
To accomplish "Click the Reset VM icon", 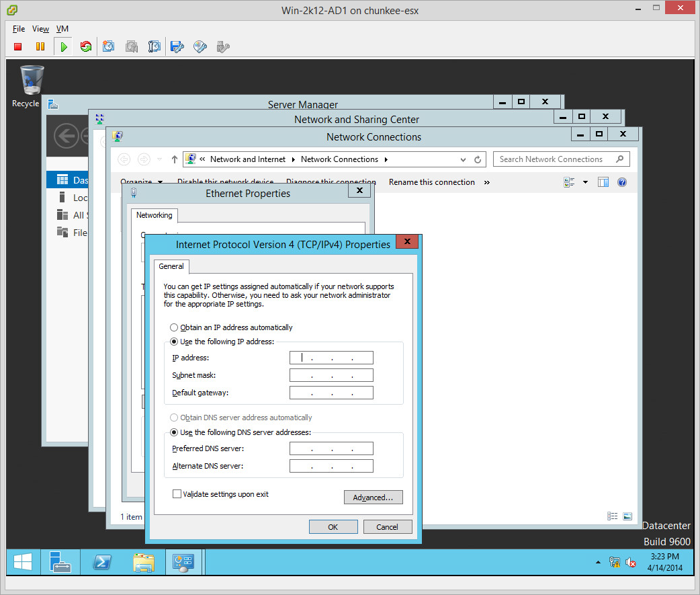I will (85, 46).
